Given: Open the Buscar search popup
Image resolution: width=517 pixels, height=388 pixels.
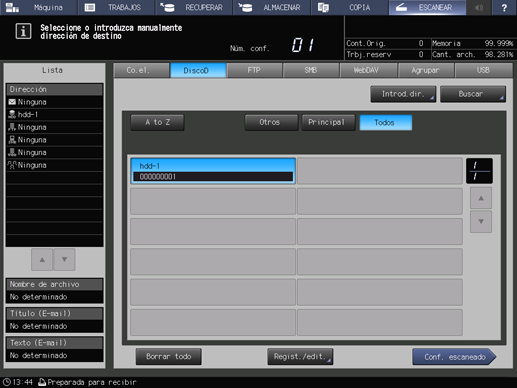Looking at the screenshot, I should (473, 94).
